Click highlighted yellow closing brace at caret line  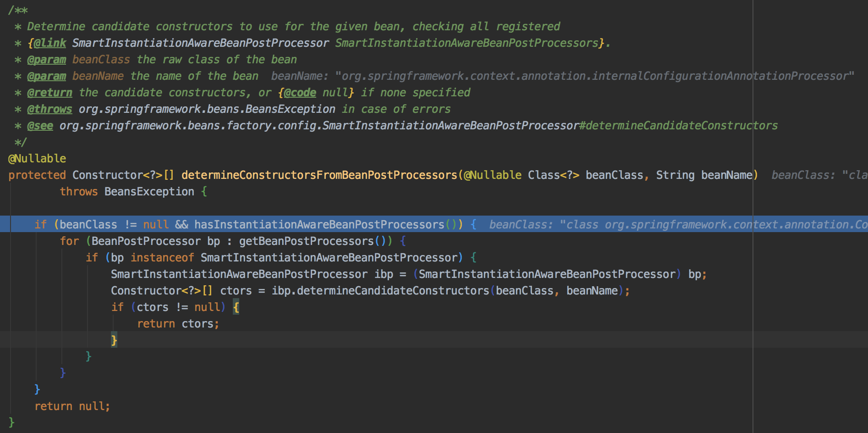click(114, 340)
